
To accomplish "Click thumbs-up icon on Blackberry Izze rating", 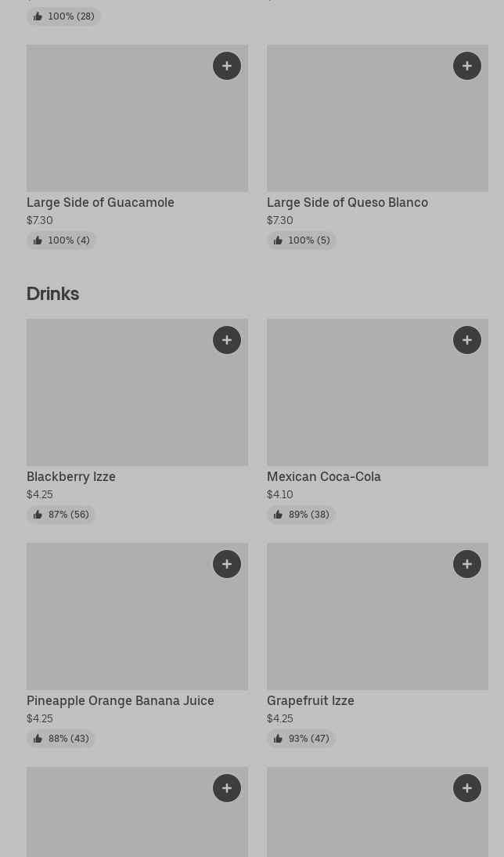I will coord(38,515).
